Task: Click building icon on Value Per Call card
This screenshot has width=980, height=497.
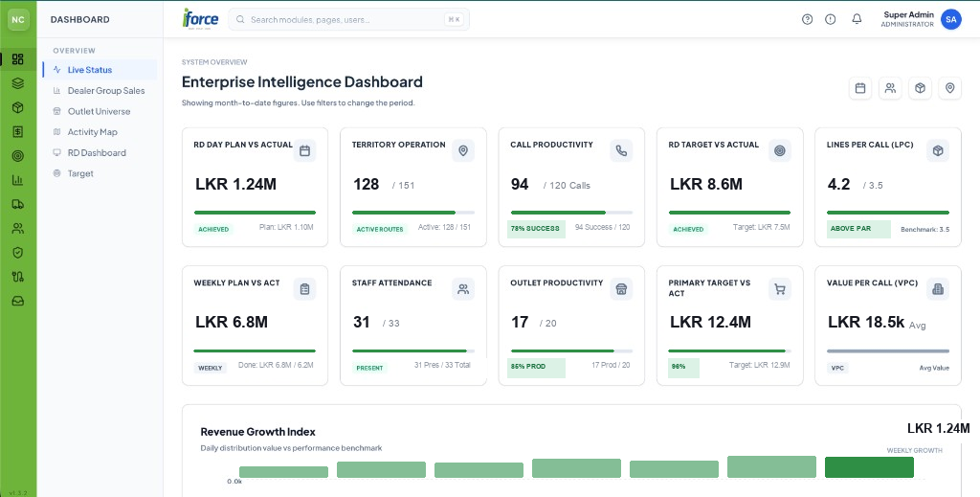Action: click(938, 289)
